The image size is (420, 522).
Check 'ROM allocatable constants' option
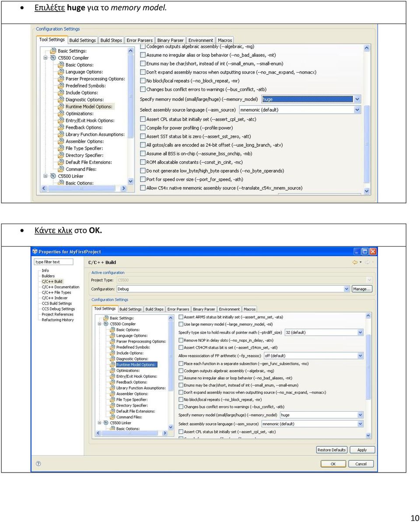coord(143,162)
